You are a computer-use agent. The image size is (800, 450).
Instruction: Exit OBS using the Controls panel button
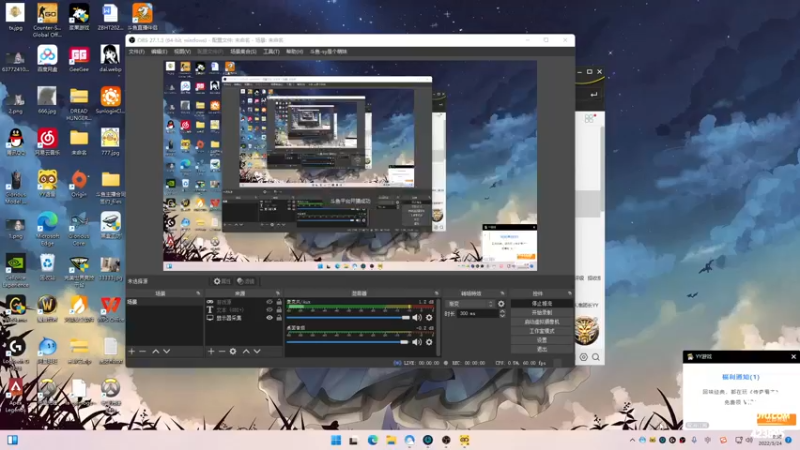point(542,349)
